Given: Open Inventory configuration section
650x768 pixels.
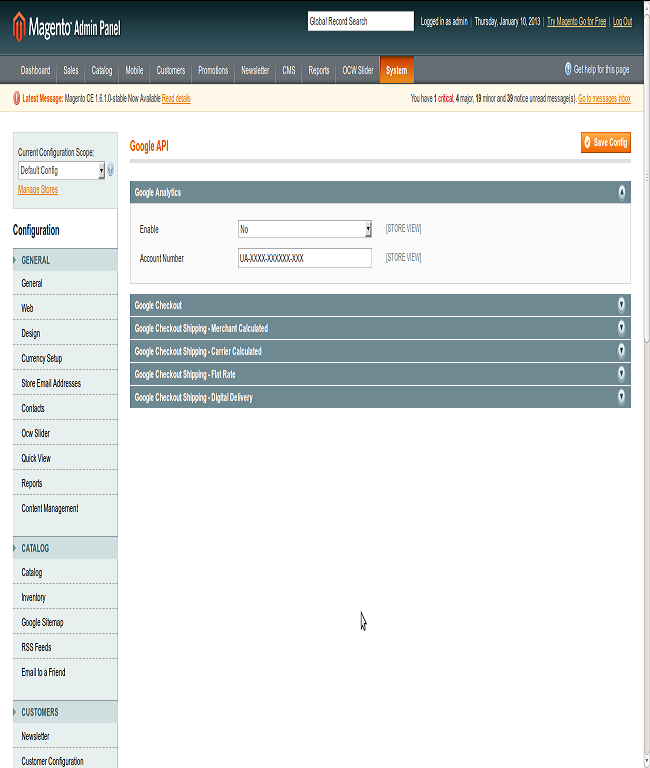Looking at the screenshot, I should coord(65,597).
